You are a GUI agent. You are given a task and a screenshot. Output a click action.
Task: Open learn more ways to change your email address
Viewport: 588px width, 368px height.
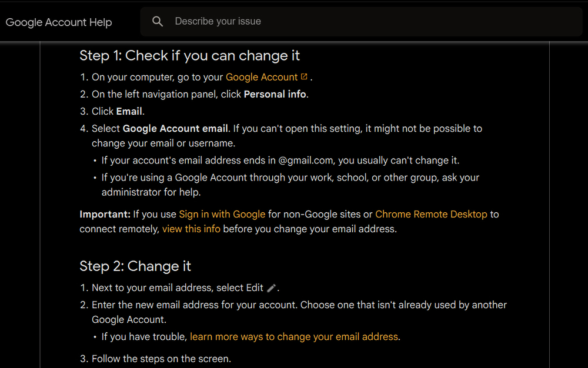tap(294, 337)
